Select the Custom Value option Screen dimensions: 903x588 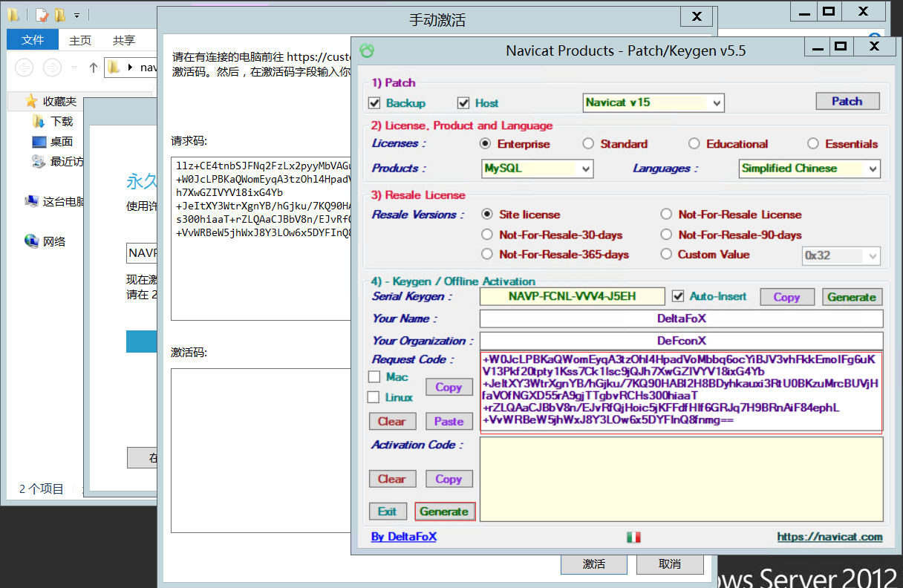[666, 255]
